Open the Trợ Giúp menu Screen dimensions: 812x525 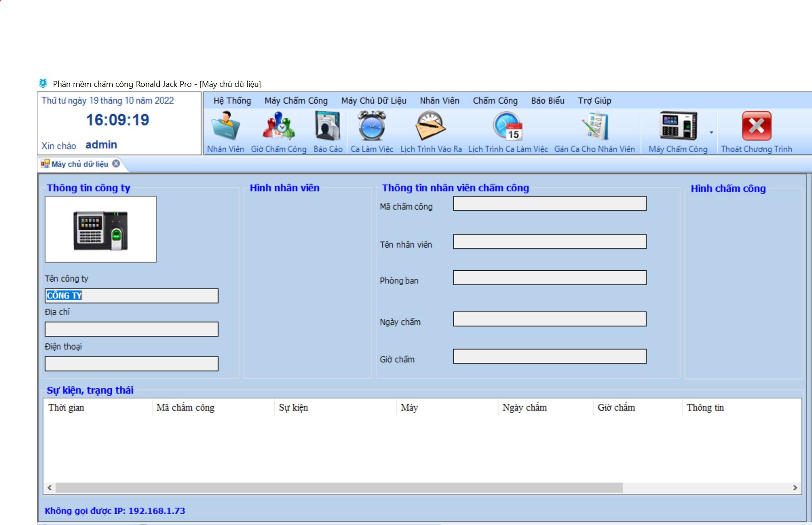594,100
